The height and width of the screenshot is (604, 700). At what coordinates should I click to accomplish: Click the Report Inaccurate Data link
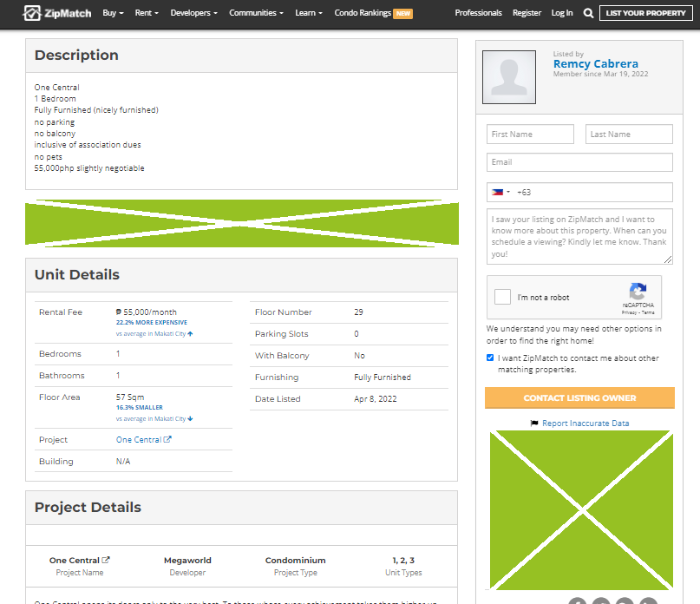[586, 423]
